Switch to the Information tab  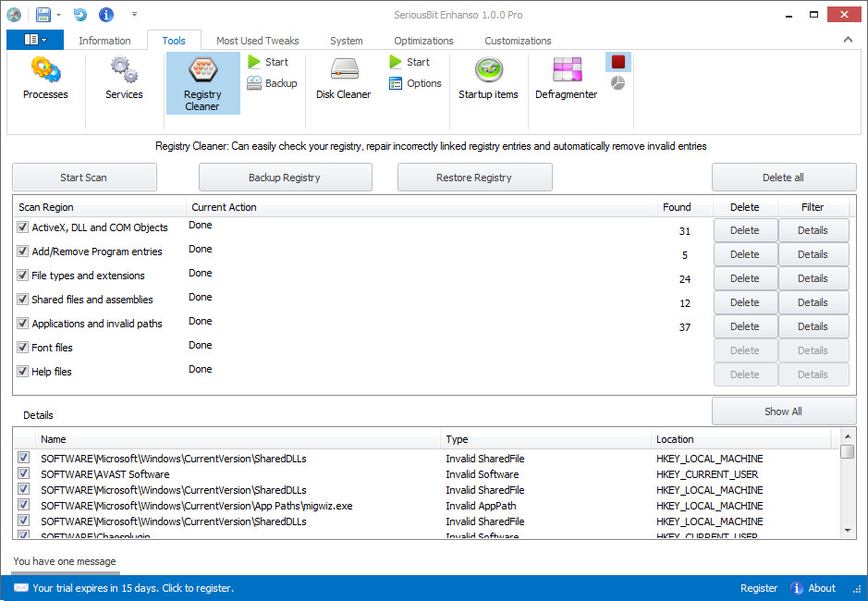104,41
